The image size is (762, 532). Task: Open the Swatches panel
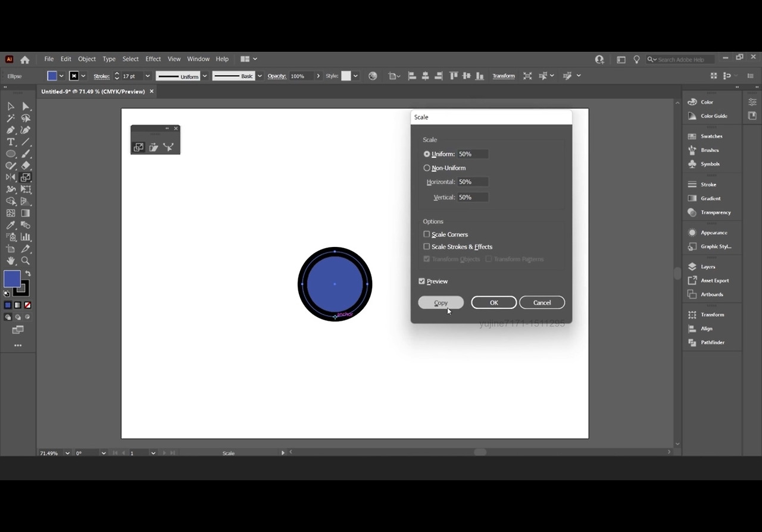705,136
